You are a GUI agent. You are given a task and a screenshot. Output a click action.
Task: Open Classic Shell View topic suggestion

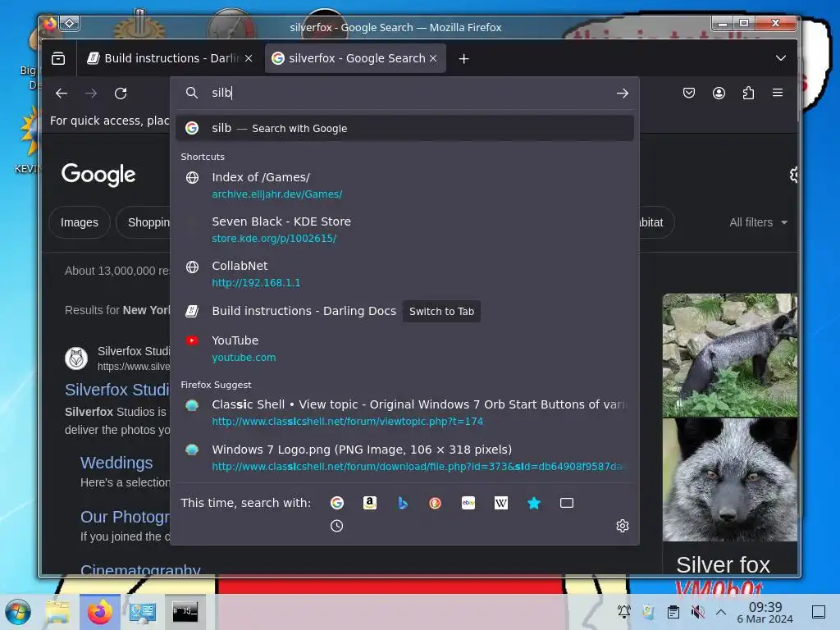[x=404, y=413]
